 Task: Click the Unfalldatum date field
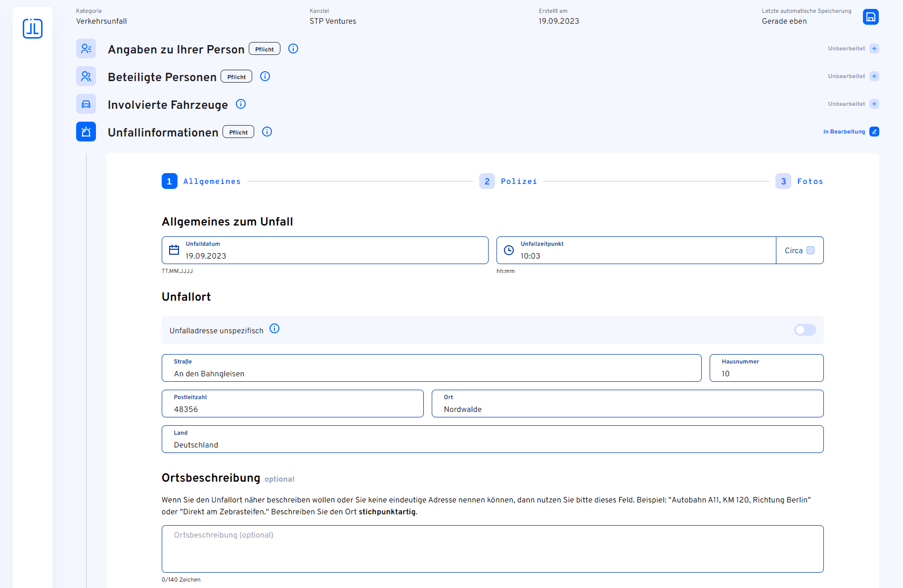[325, 250]
